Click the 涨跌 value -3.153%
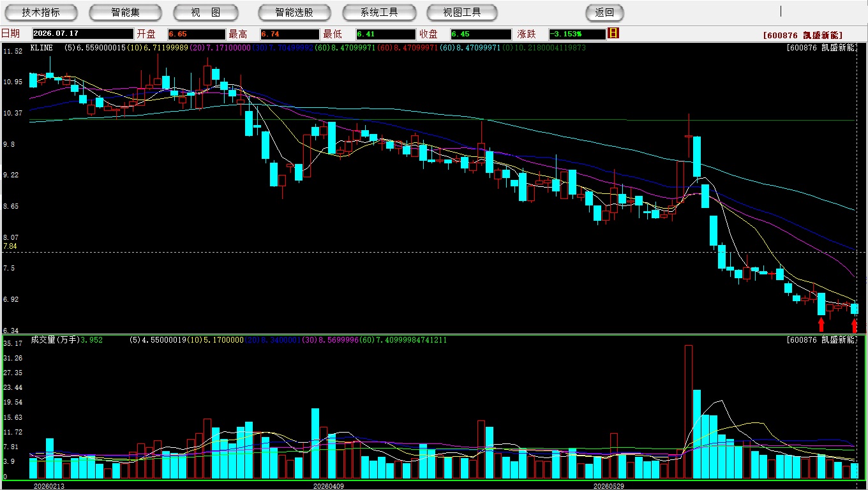 click(x=577, y=34)
